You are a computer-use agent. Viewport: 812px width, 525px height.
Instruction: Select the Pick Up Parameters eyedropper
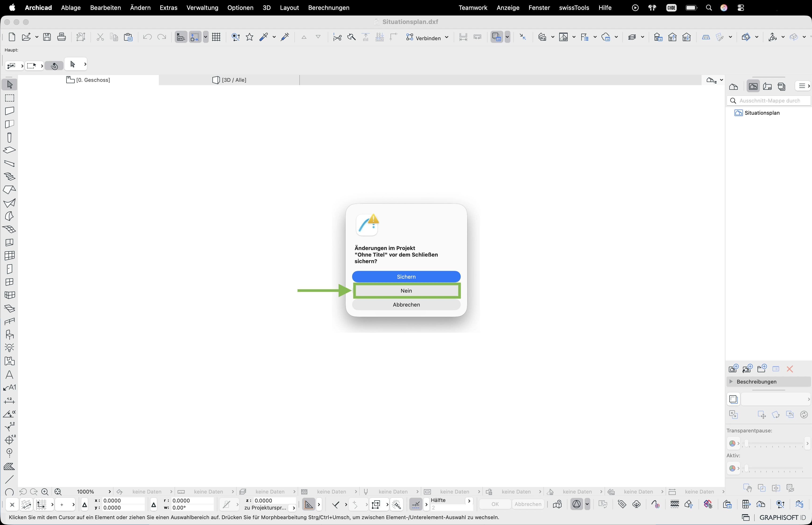pos(264,37)
